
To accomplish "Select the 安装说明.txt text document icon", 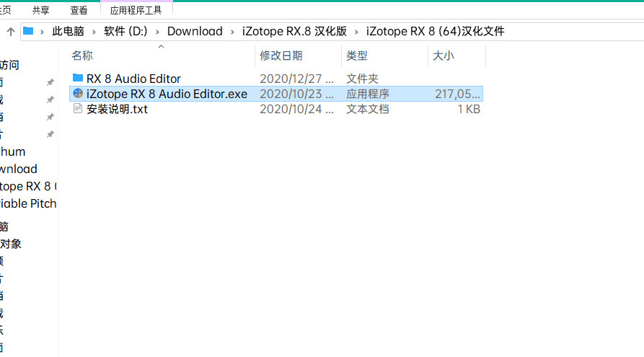I will point(78,108).
